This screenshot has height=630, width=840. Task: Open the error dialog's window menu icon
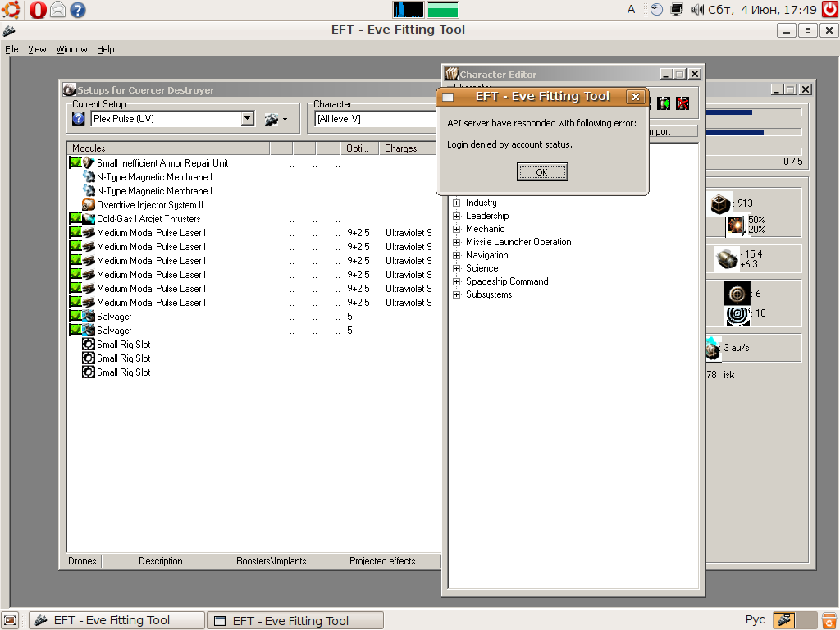coord(448,97)
